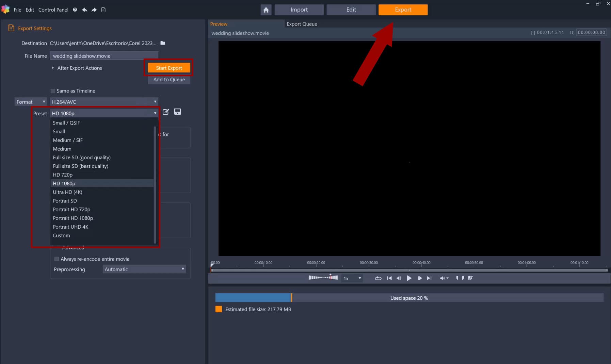Image resolution: width=611 pixels, height=364 pixels.
Task: Click the save preset disk icon
Action: 177,112
